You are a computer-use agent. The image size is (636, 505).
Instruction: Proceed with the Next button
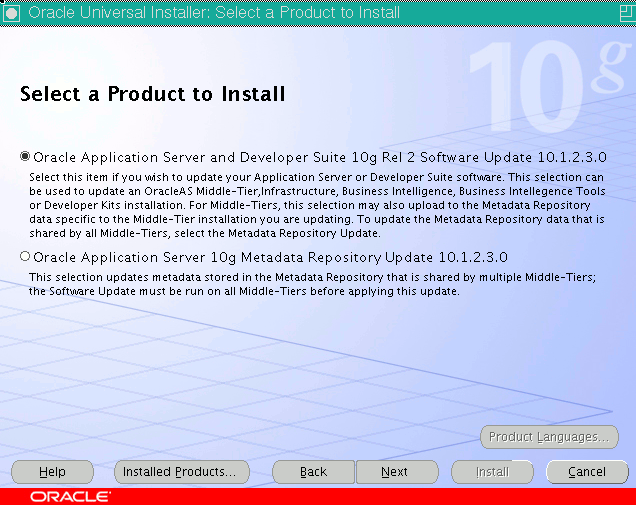pyautogui.click(x=397, y=472)
